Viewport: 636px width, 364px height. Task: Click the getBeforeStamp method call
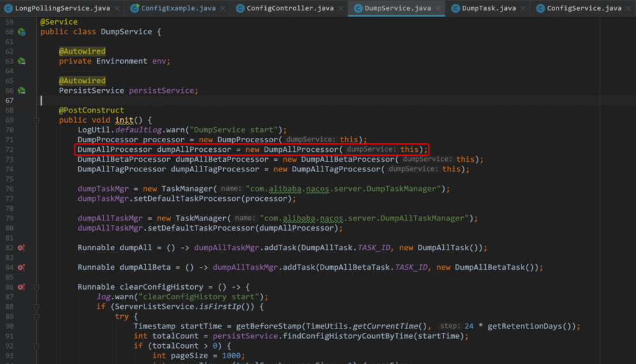point(268,327)
